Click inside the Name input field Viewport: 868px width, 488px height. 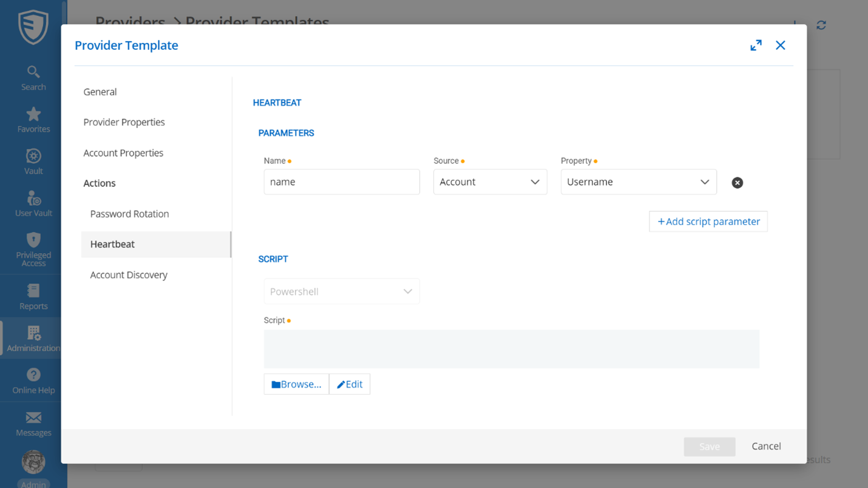(x=341, y=181)
